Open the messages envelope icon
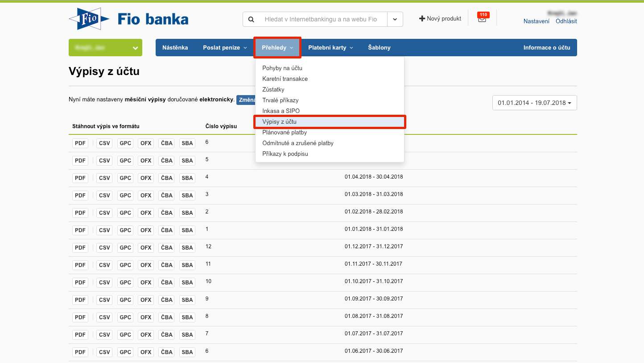The height and width of the screenshot is (363, 644). (x=482, y=19)
